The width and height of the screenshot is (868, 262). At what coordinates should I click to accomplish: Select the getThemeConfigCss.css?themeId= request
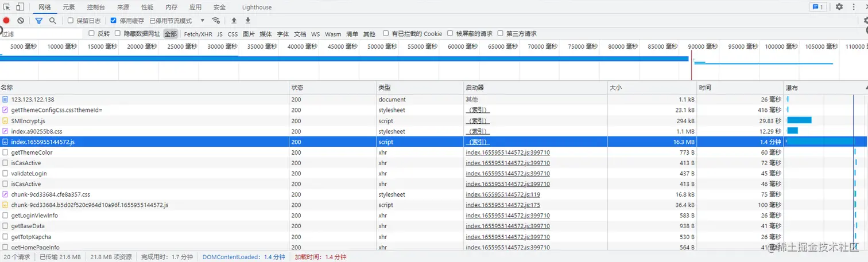click(434, 110)
